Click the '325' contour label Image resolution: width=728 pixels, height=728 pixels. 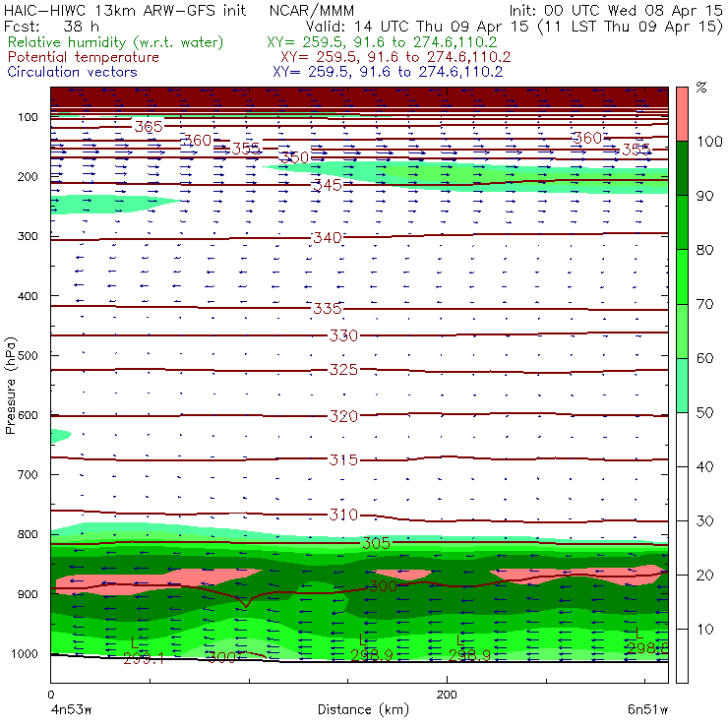[343, 370]
